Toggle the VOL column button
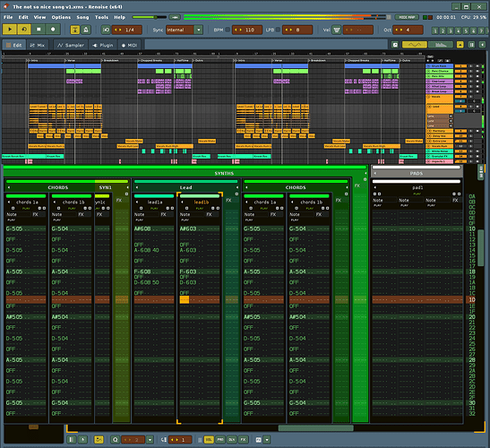 pyautogui.click(x=209, y=440)
